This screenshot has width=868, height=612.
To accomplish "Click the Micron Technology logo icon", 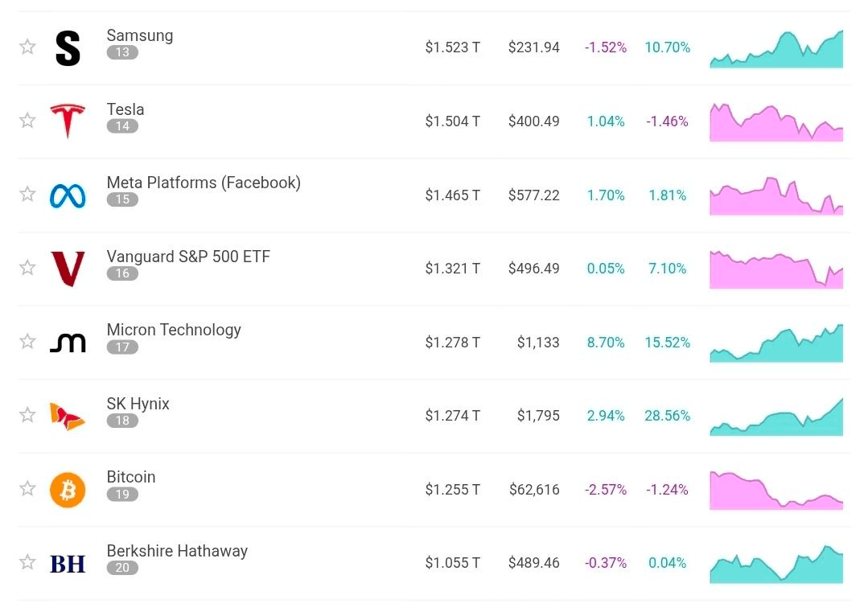I will pyautogui.click(x=68, y=343).
